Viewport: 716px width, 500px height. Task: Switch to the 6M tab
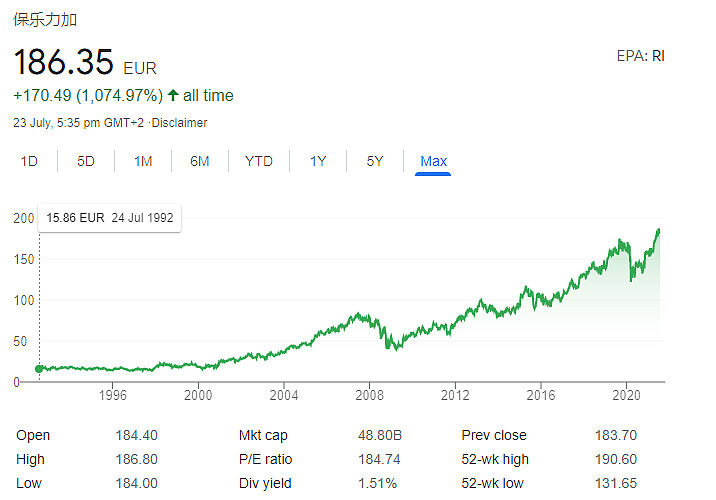click(200, 161)
